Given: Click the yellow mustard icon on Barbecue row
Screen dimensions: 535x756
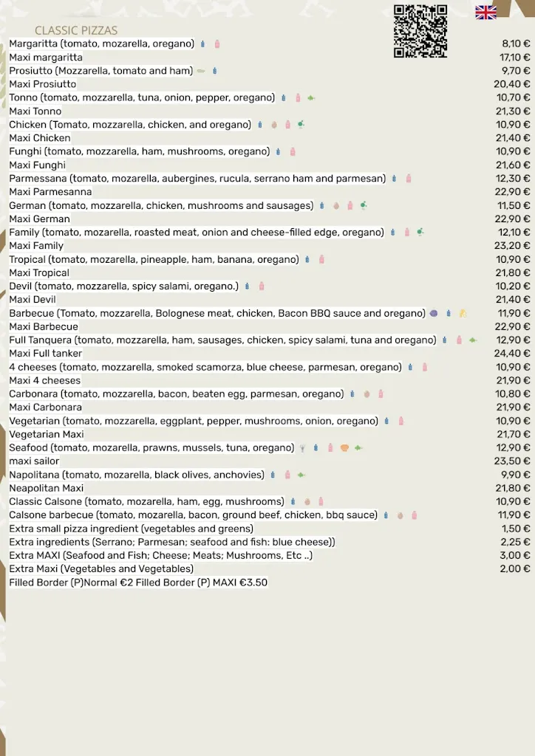Looking at the screenshot, I should (463, 313).
